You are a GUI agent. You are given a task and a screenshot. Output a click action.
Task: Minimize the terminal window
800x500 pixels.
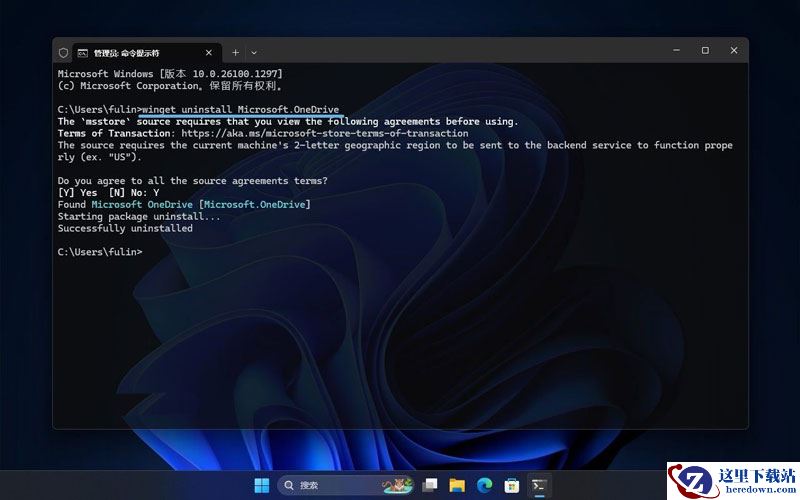point(677,50)
